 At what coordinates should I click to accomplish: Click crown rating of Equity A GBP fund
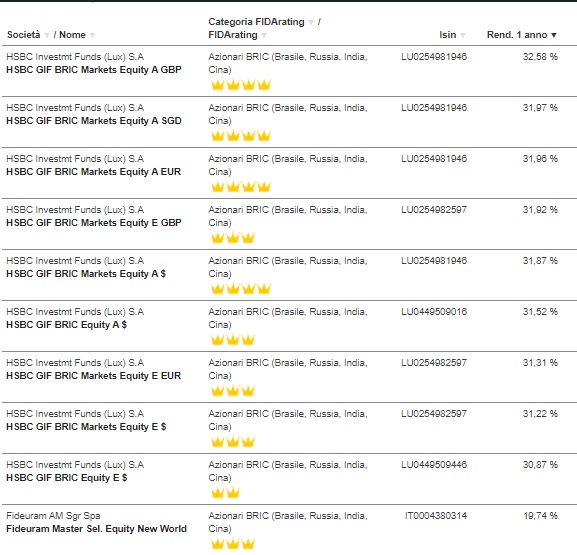(x=241, y=85)
